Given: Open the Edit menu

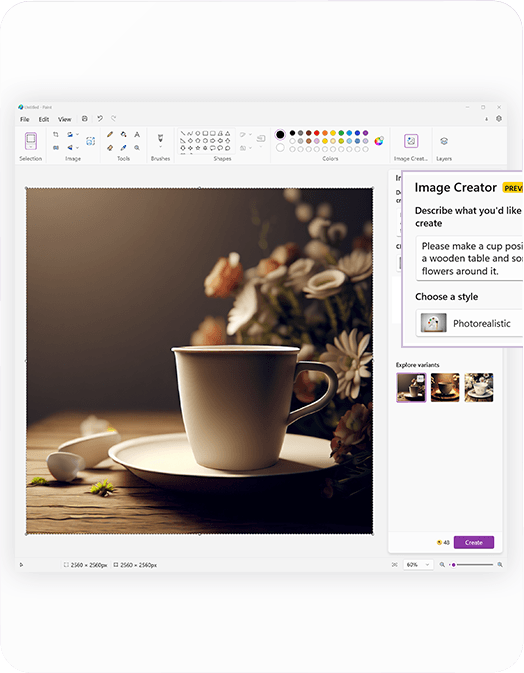Looking at the screenshot, I should [x=44, y=119].
